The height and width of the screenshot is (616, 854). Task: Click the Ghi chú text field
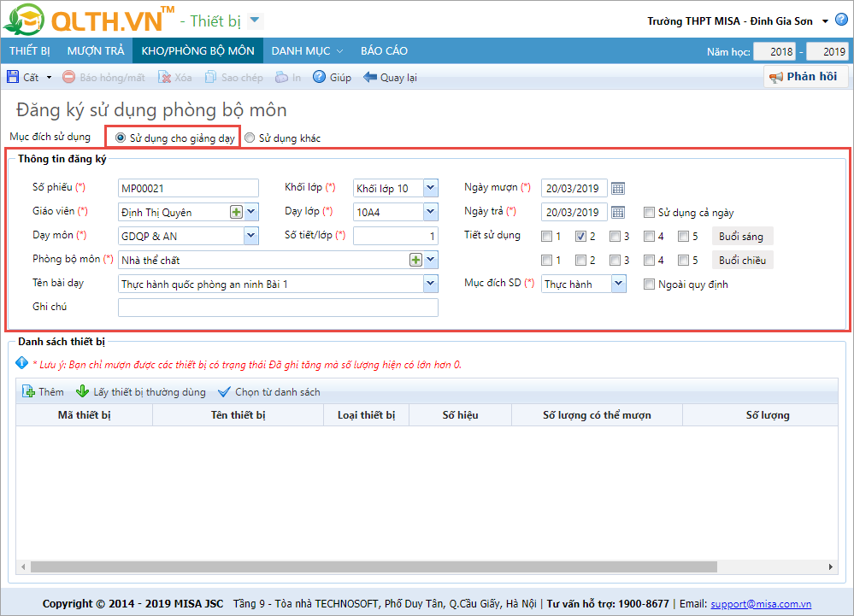tap(278, 308)
